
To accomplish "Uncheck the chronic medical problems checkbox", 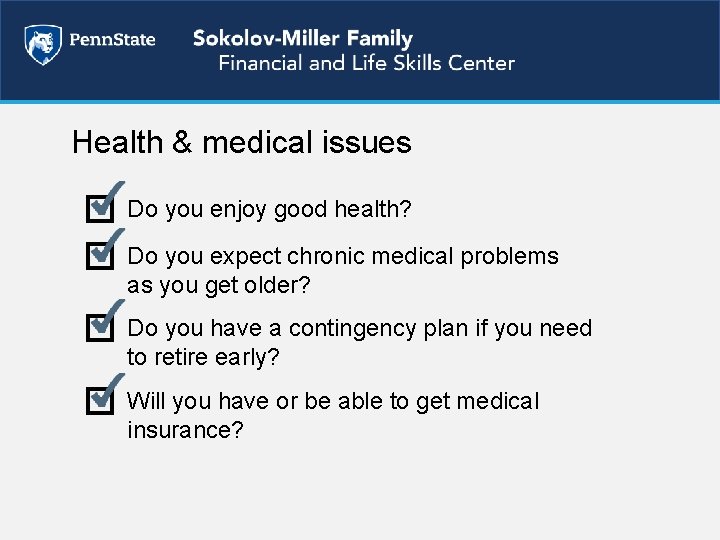I will click(100, 255).
